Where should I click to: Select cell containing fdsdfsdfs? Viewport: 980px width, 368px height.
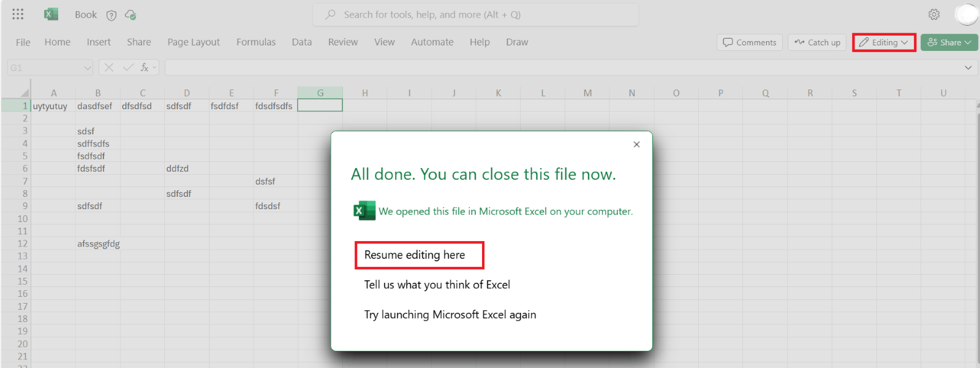click(x=276, y=106)
